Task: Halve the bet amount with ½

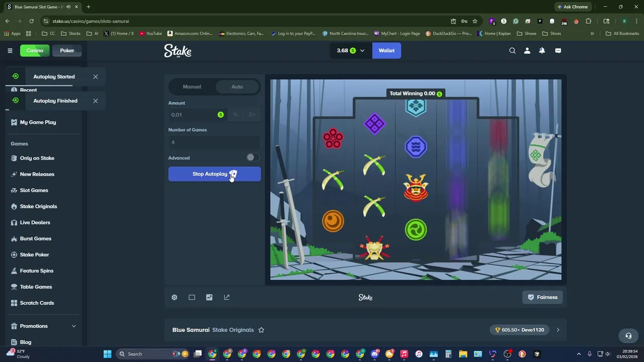Action: 235,115
